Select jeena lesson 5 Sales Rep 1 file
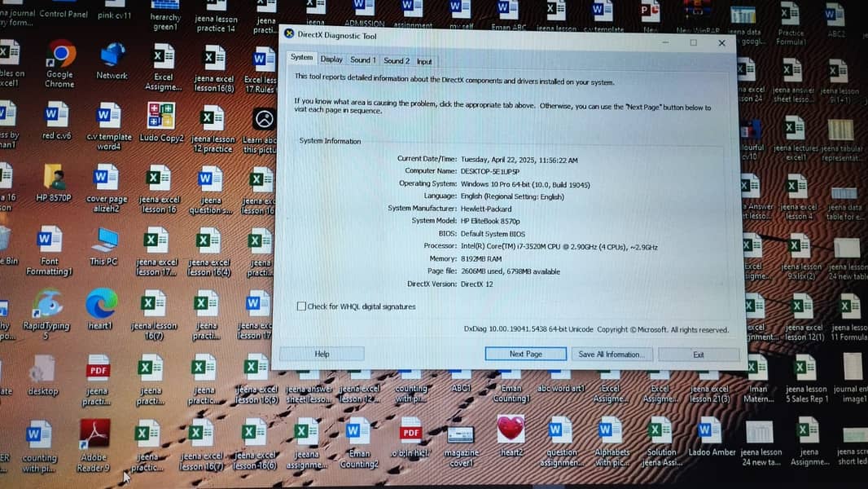The image size is (868, 489). pos(807,379)
